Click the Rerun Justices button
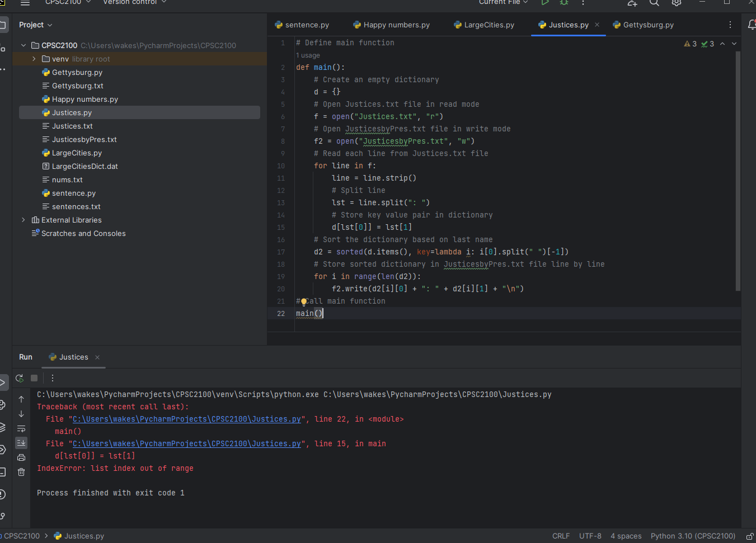756x543 pixels. pos(20,378)
